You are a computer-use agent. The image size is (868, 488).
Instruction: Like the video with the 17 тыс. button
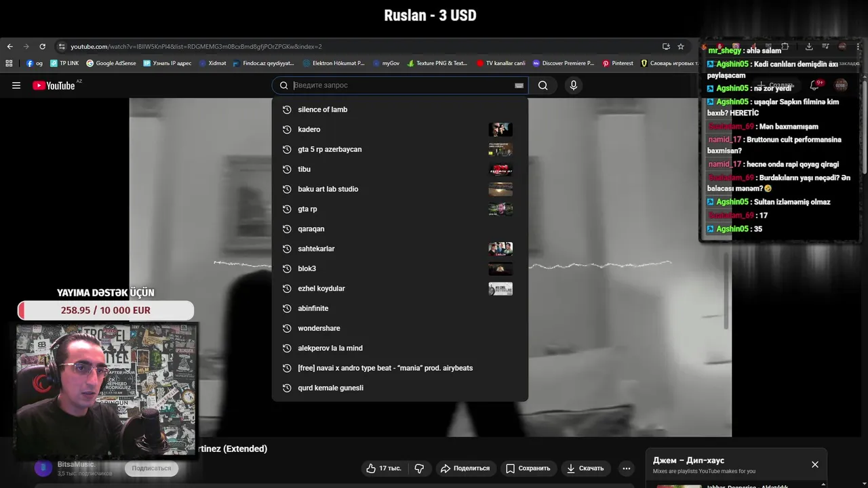pos(384,468)
